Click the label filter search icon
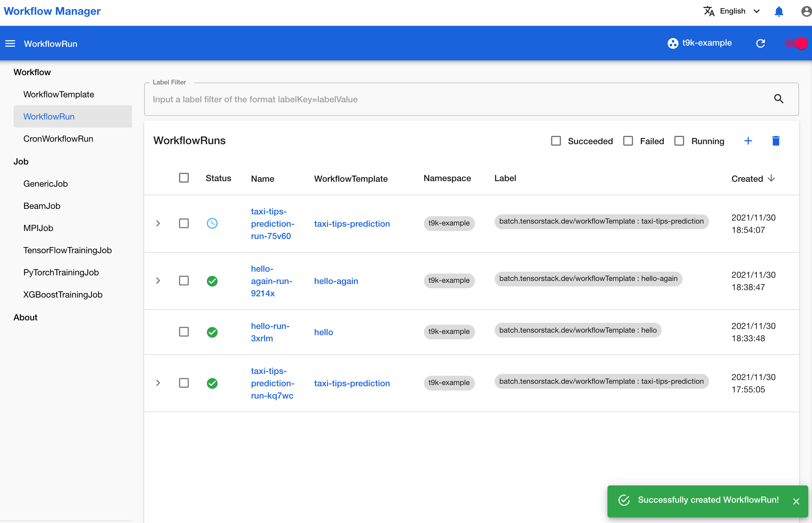Screen dimensions: 812x523 pyautogui.click(x=779, y=99)
